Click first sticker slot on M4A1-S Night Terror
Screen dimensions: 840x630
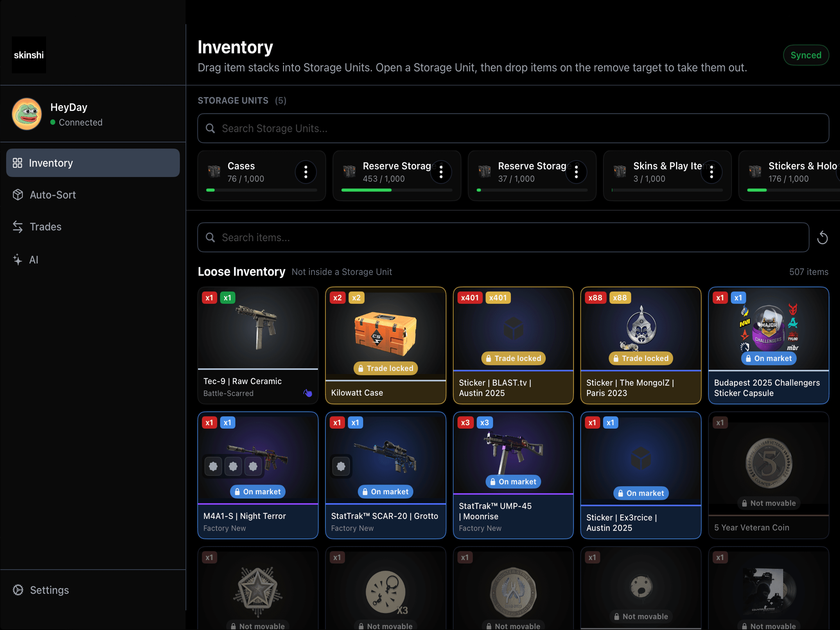(x=213, y=467)
